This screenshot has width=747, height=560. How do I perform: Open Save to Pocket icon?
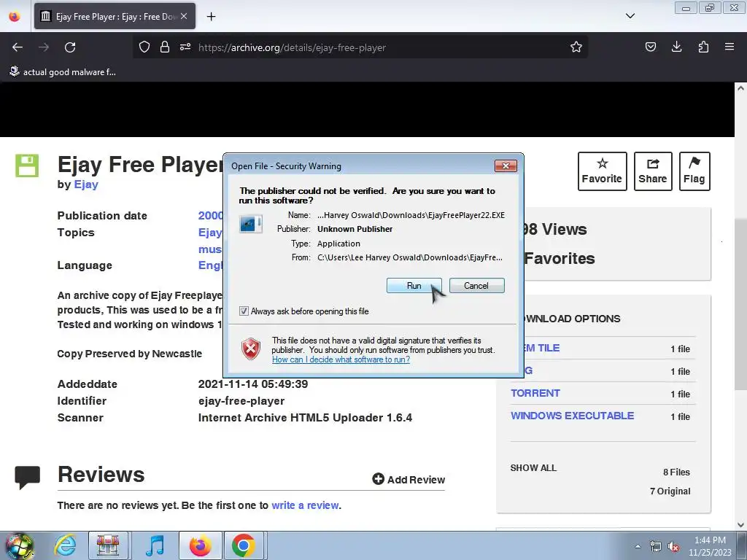tap(650, 47)
